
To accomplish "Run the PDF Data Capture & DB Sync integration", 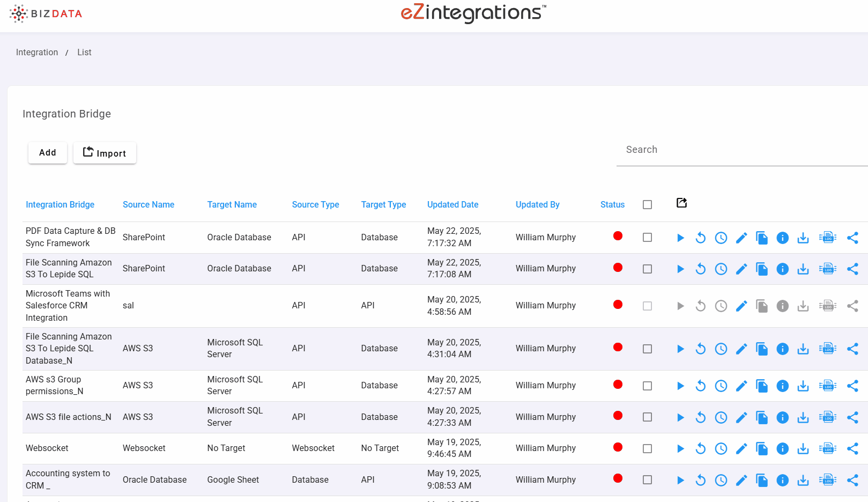I will click(x=680, y=238).
